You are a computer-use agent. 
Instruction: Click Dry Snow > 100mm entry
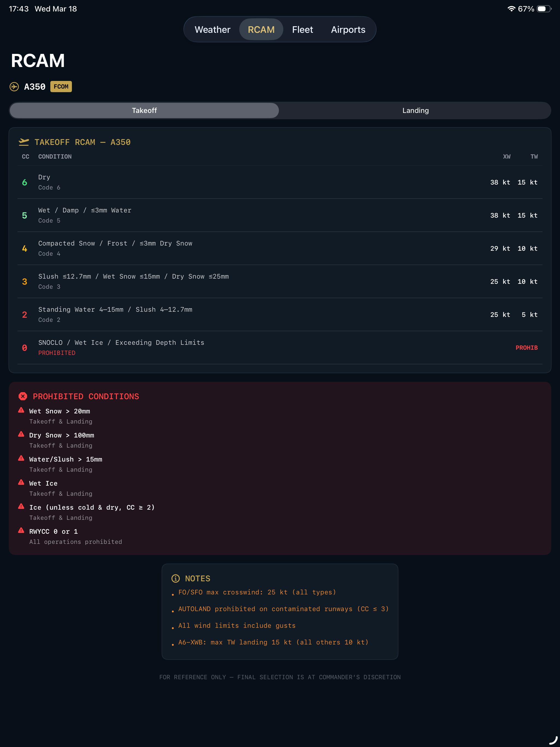[62, 435]
